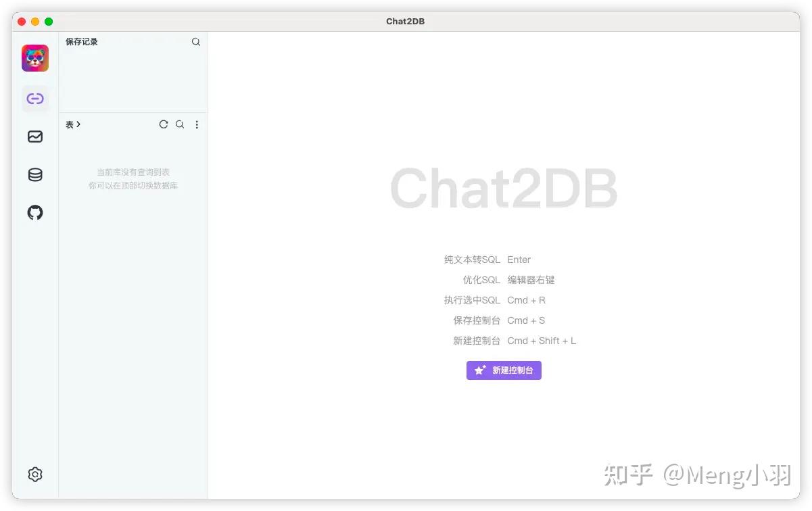Screen dimensions: 812x511
Task: Open settings via the gear icon
Action: point(35,474)
